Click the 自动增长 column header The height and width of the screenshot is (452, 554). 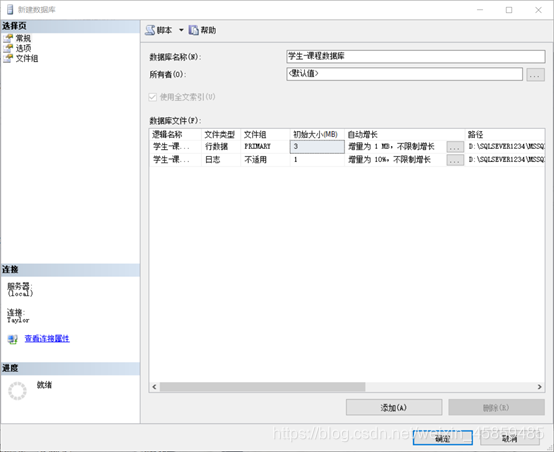[404, 135]
